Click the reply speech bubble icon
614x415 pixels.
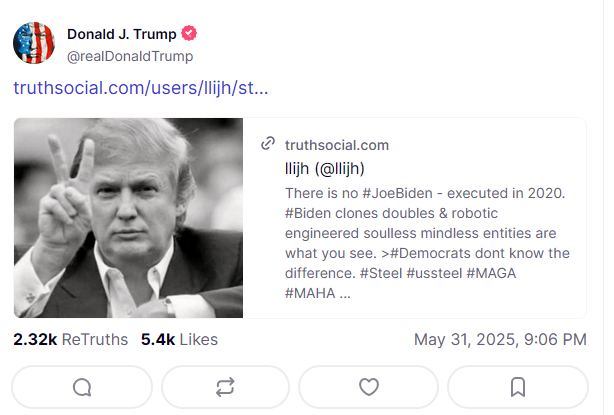[x=82, y=387]
